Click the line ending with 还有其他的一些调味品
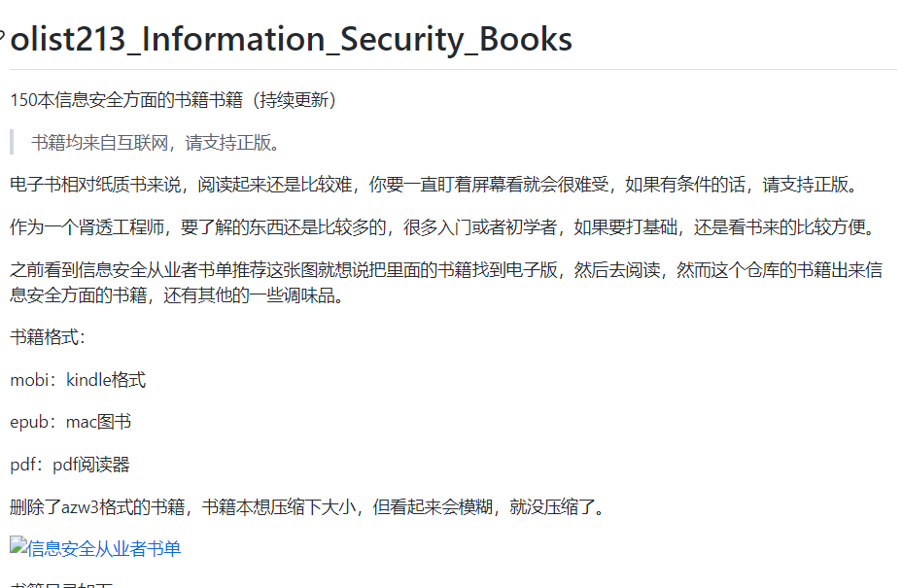 (x=177, y=295)
